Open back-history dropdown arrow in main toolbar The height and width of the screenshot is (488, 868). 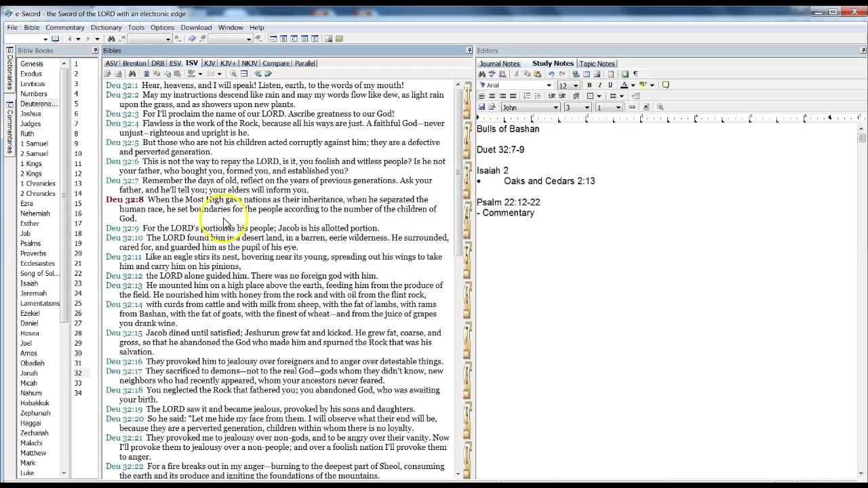pyautogui.click(x=78, y=39)
